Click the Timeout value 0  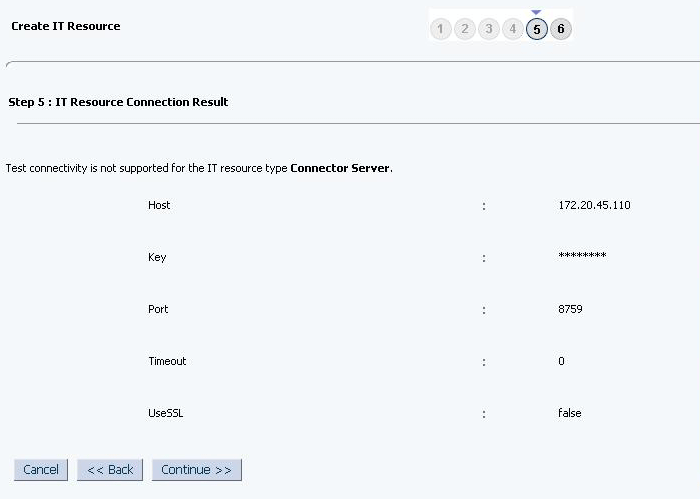(561, 361)
